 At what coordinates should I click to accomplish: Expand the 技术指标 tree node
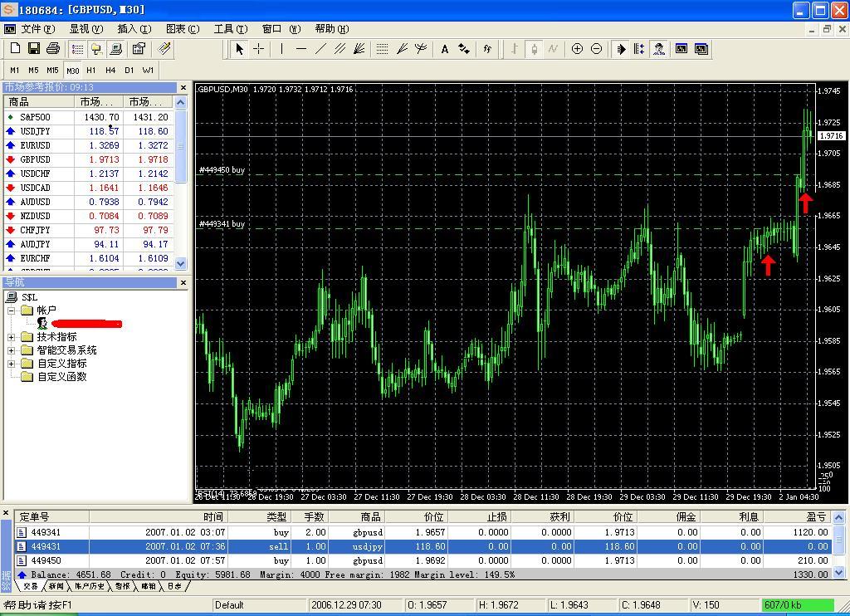pyautogui.click(x=12, y=337)
